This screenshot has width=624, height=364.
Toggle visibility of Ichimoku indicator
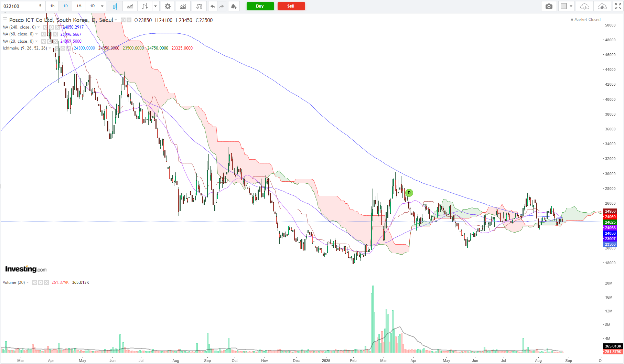[57, 48]
